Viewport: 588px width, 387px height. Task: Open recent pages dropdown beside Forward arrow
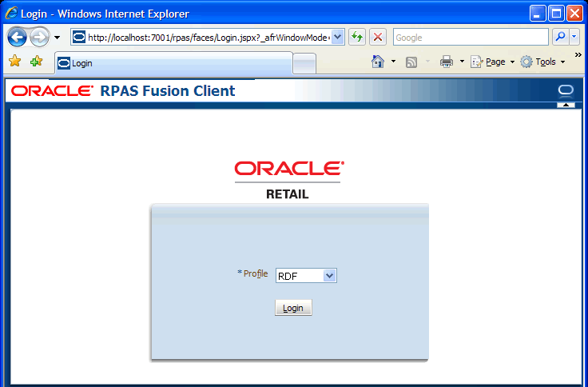click(x=57, y=38)
